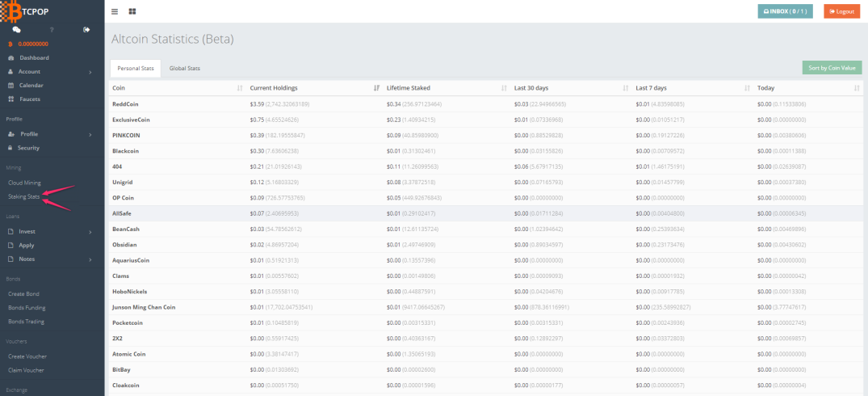Open the INBOX (0 / 1) button
The width and height of the screenshot is (868, 396).
[x=785, y=11]
